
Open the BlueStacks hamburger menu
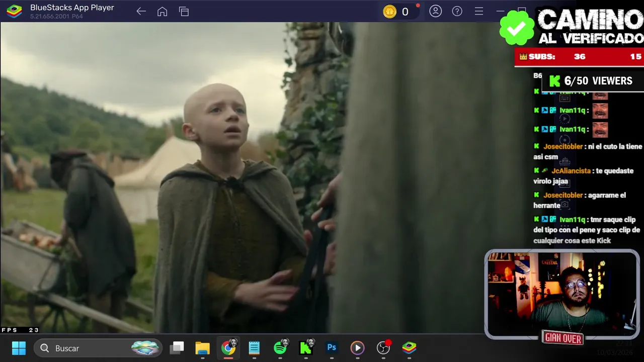tap(479, 11)
